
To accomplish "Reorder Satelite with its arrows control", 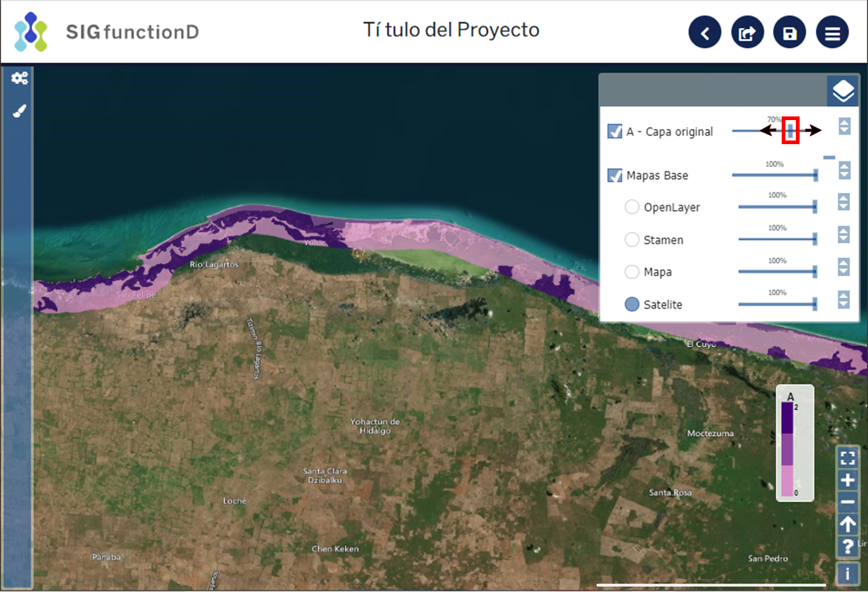I will pyautogui.click(x=844, y=300).
